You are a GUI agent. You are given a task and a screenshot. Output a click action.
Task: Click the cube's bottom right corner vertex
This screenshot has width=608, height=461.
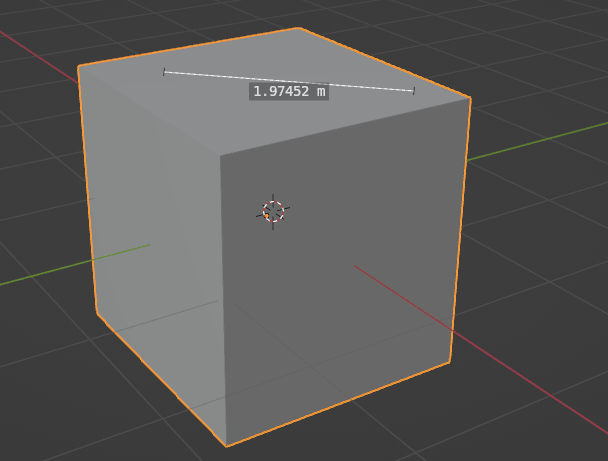coord(449,363)
